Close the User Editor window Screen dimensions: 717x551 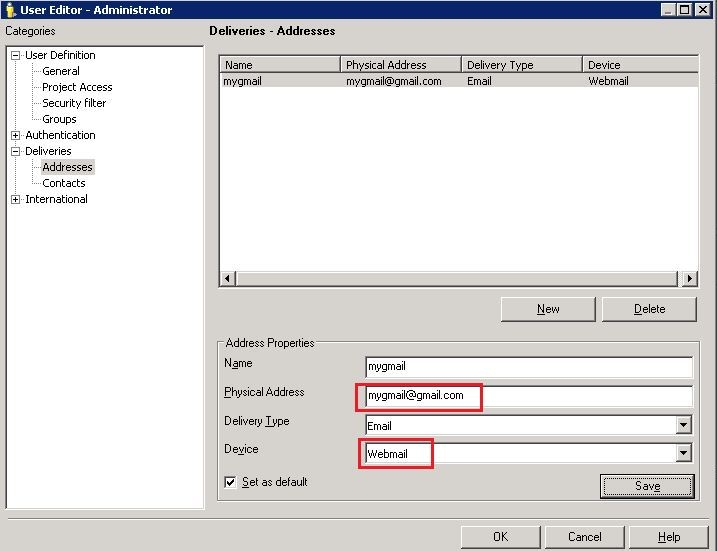[x=702, y=10]
